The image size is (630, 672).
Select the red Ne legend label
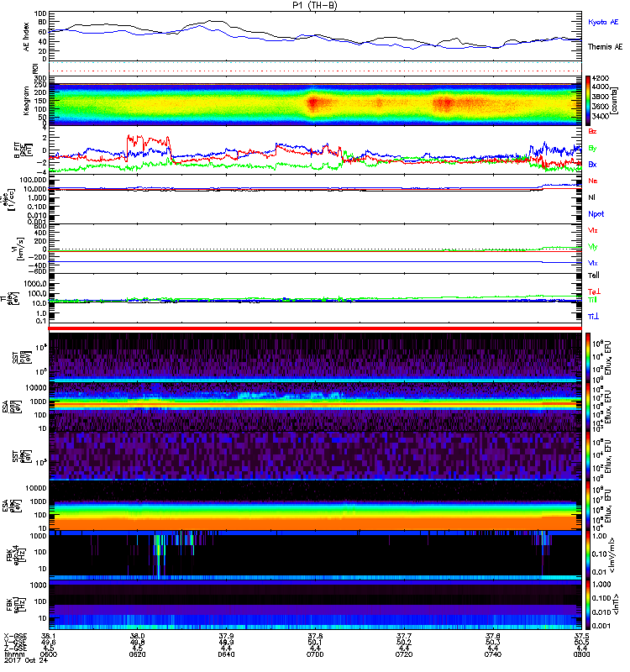pos(592,181)
